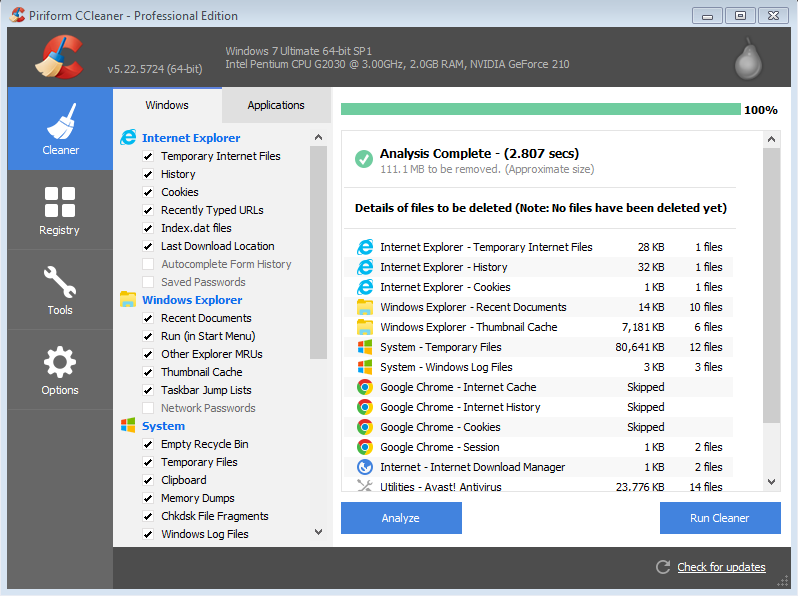
Task: Uncheck Empty Recycle Bin checkbox
Action: click(148, 444)
